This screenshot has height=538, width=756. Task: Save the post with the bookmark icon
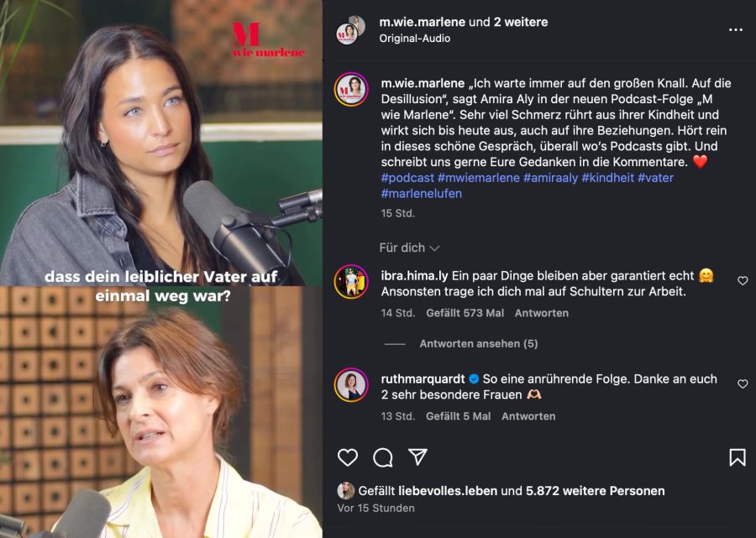click(x=737, y=457)
